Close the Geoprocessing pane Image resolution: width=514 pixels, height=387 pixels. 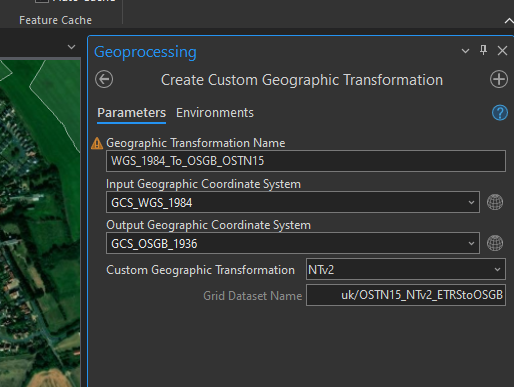(502, 51)
